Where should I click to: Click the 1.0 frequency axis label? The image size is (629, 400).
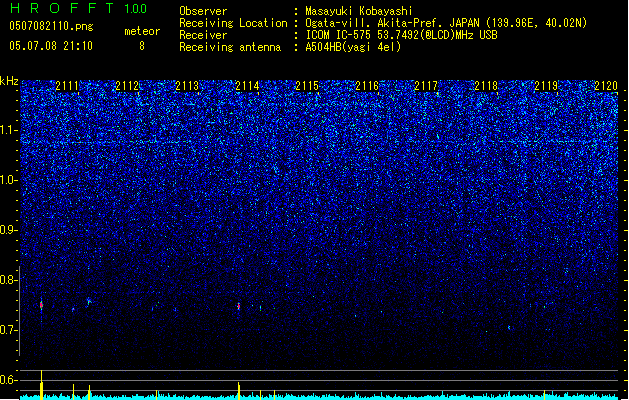(x=9, y=180)
